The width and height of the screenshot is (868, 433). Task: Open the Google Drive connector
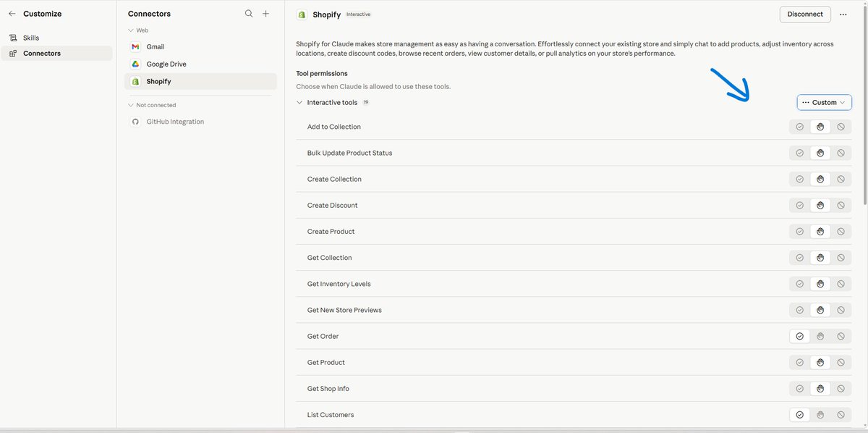[200, 64]
